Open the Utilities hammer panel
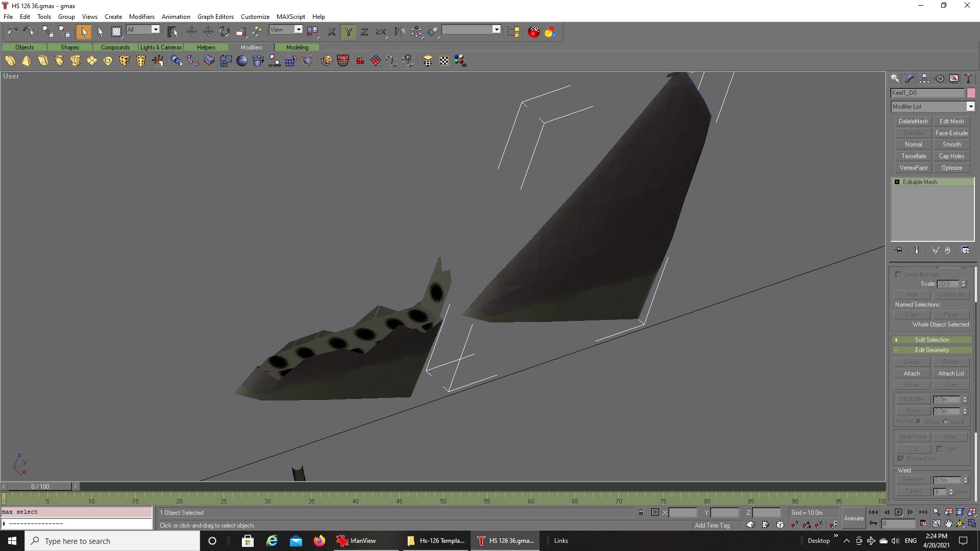980x551 pixels. point(968,79)
